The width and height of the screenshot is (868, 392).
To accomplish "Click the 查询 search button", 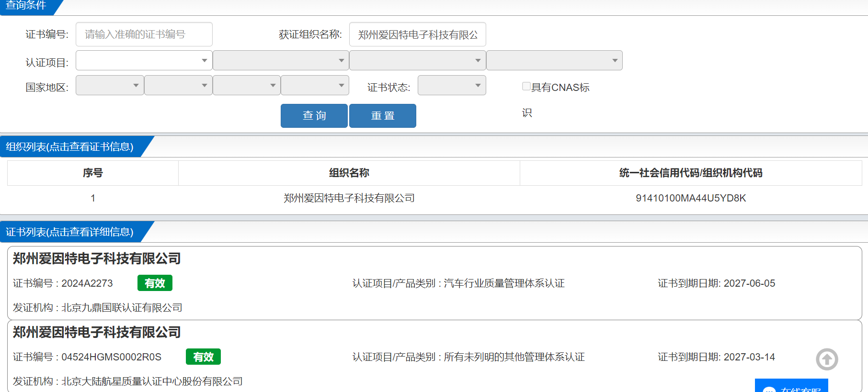I will coord(314,116).
